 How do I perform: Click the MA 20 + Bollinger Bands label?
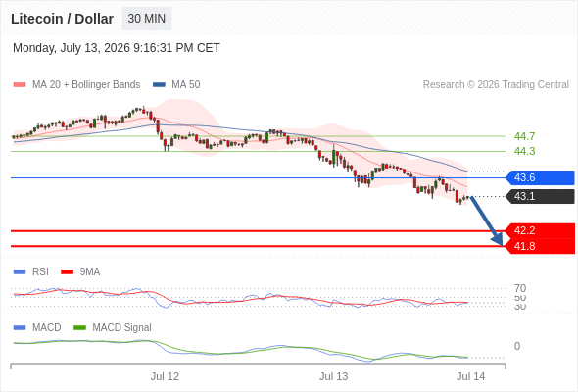tap(86, 85)
